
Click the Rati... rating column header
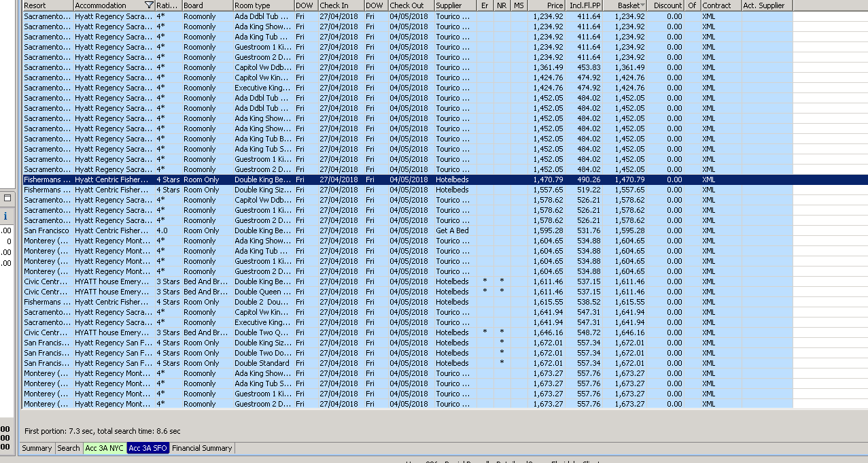point(169,5)
